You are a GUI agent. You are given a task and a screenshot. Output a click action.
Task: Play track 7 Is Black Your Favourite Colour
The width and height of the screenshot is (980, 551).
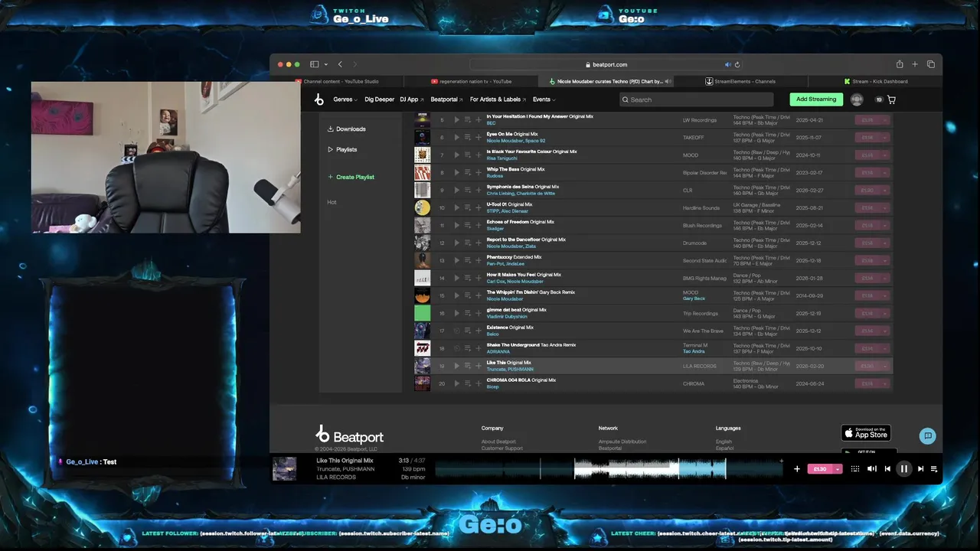(x=457, y=155)
